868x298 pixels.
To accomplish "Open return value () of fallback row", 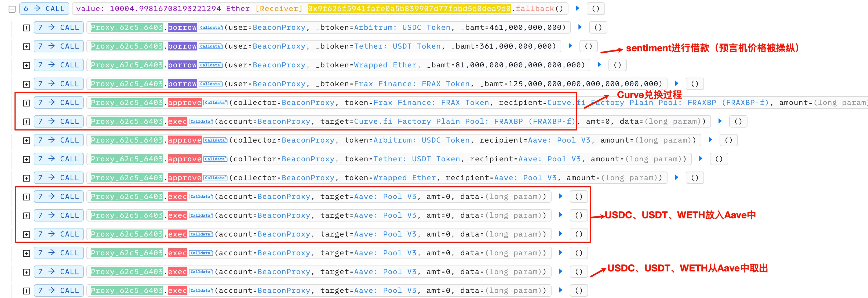I will [x=596, y=9].
